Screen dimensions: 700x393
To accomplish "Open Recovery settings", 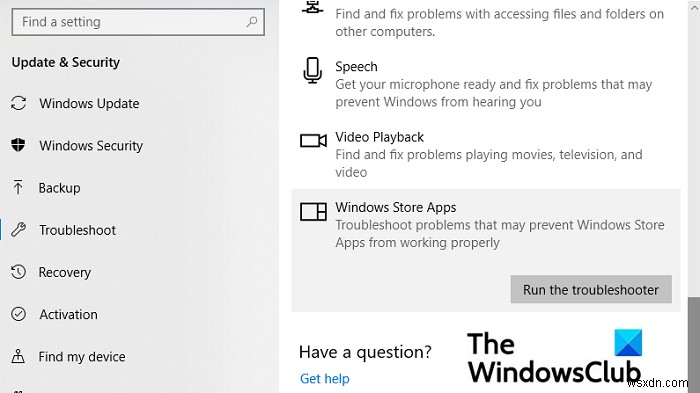I will tap(65, 272).
